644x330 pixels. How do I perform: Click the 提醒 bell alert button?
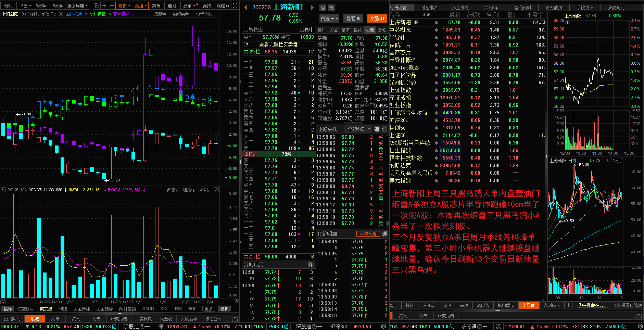pyautogui.click(x=353, y=18)
